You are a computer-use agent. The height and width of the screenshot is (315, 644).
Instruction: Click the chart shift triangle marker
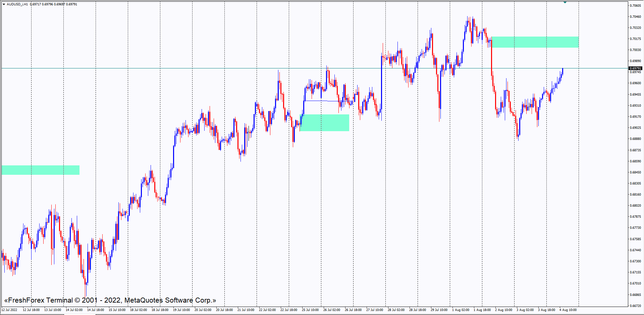point(565,2)
